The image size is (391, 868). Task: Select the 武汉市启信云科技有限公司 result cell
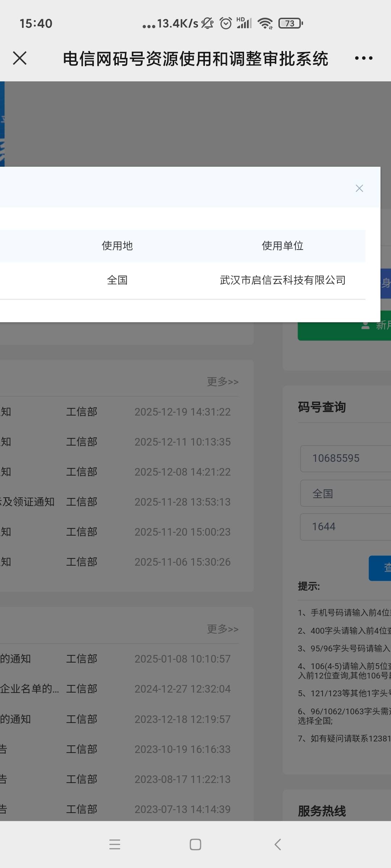pos(282,280)
